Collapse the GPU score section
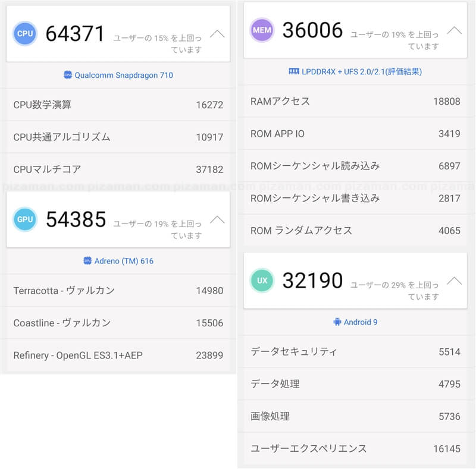The image size is (476, 469). pos(217,219)
